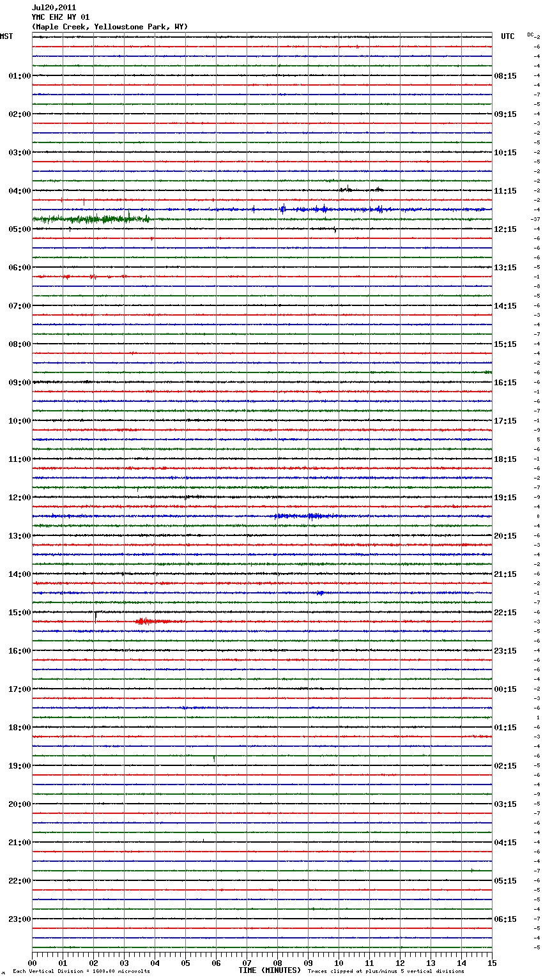543x980 pixels.
Task: Click the -8 DC offset value
Action: 537,287
